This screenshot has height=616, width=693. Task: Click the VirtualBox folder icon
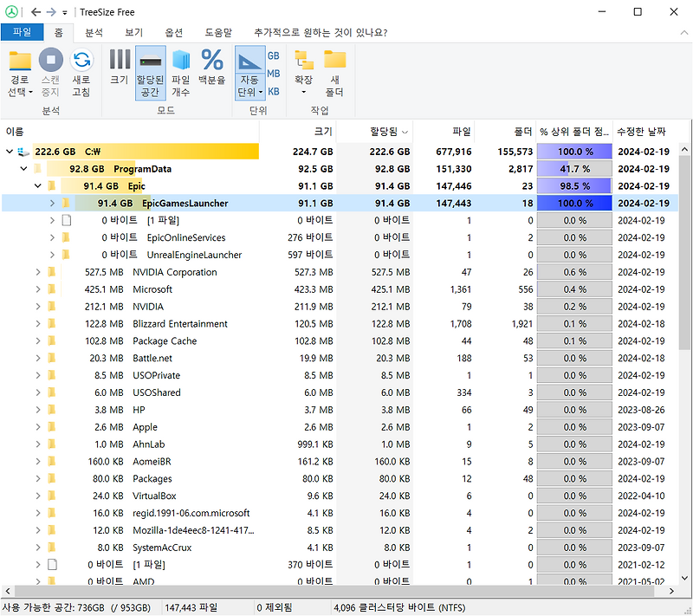pos(52,496)
